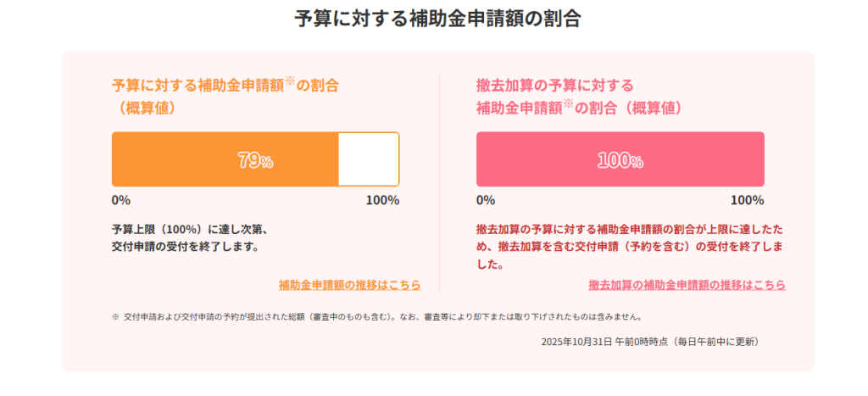Click the 79% label inside the orange bar
This screenshot has width=868, height=396.
[x=254, y=159]
